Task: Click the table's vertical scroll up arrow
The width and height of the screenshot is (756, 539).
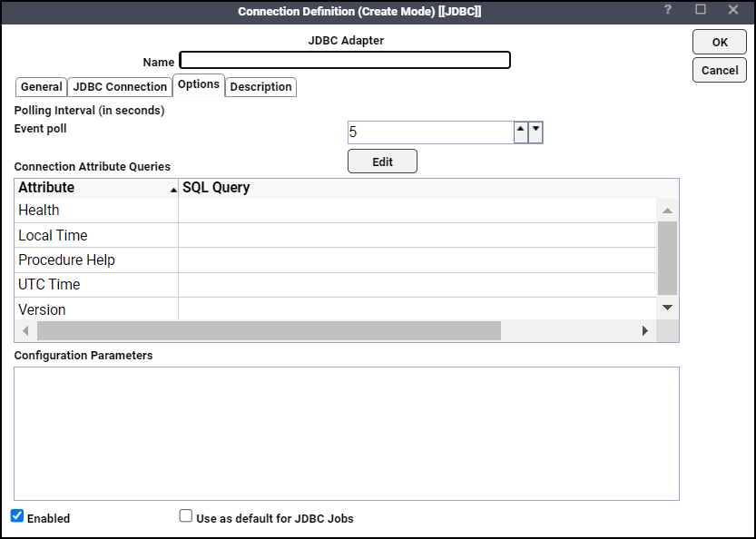Action: coord(667,211)
